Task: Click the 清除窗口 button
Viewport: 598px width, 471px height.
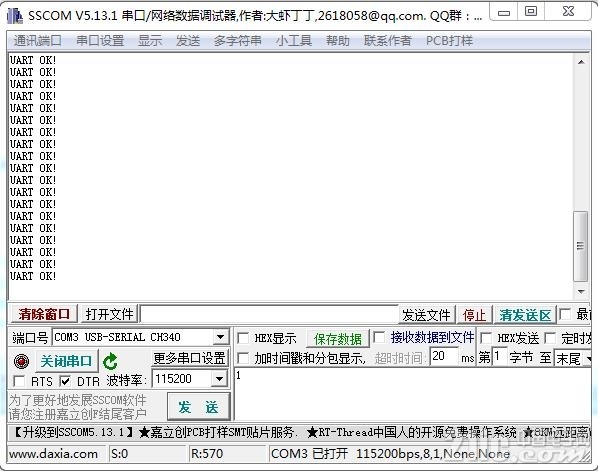Action: click(x=44, y=314)
